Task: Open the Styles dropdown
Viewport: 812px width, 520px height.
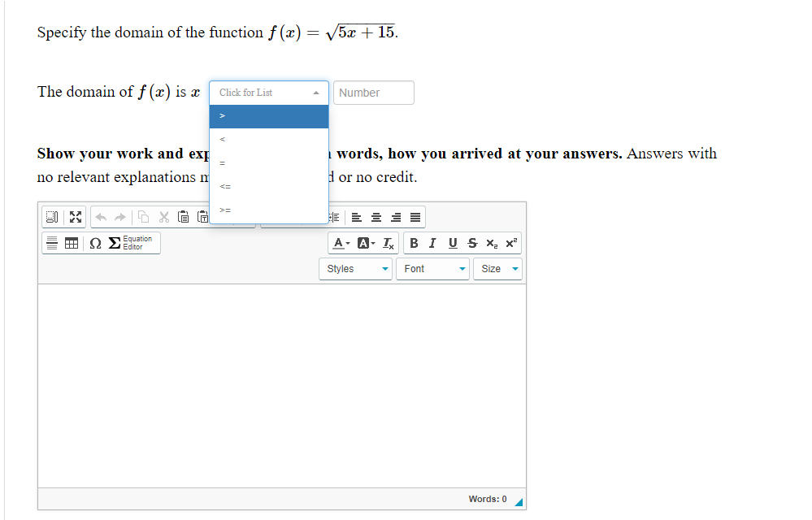Action: 355,268
